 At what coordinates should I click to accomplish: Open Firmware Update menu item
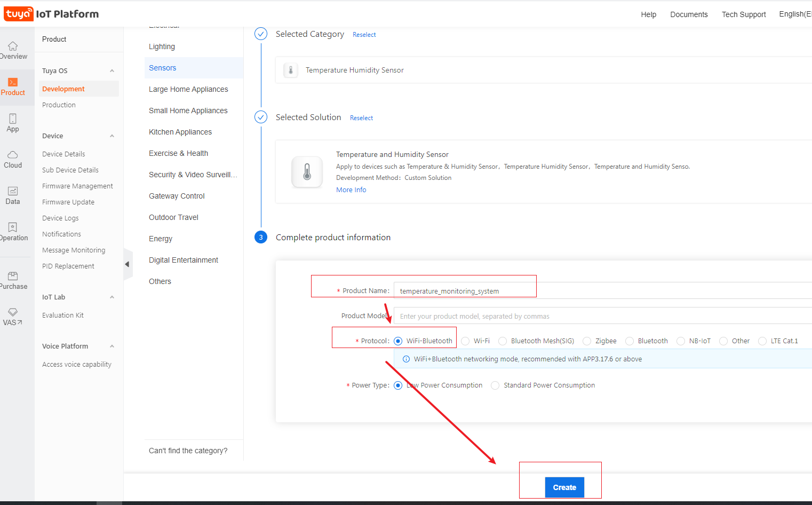(x=68, y=202)
